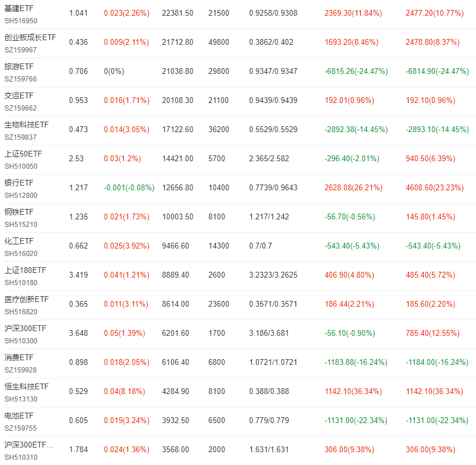476x465 pixels.
Task: Open the 生物科技ETF fund name
Action: click(x=26, y=125)
